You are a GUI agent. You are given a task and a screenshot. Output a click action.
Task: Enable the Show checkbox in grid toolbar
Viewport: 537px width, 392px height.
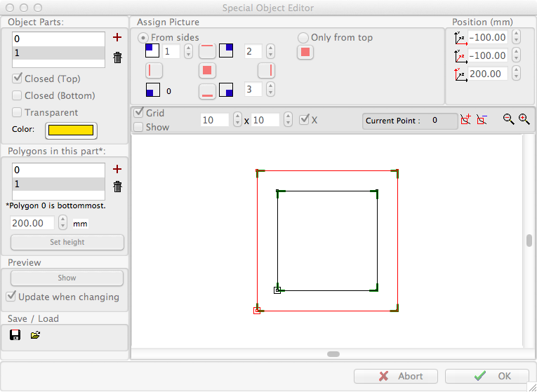click(x=138, y=127)
